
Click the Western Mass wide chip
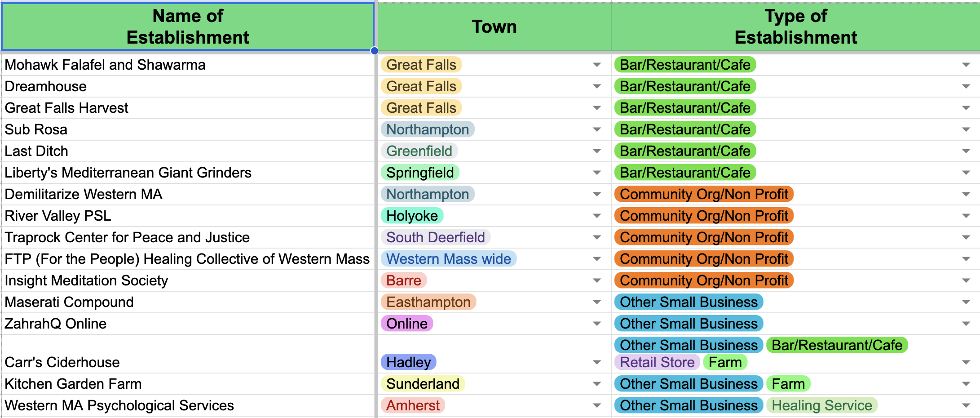pyautogui.click(x=449, y=259)
